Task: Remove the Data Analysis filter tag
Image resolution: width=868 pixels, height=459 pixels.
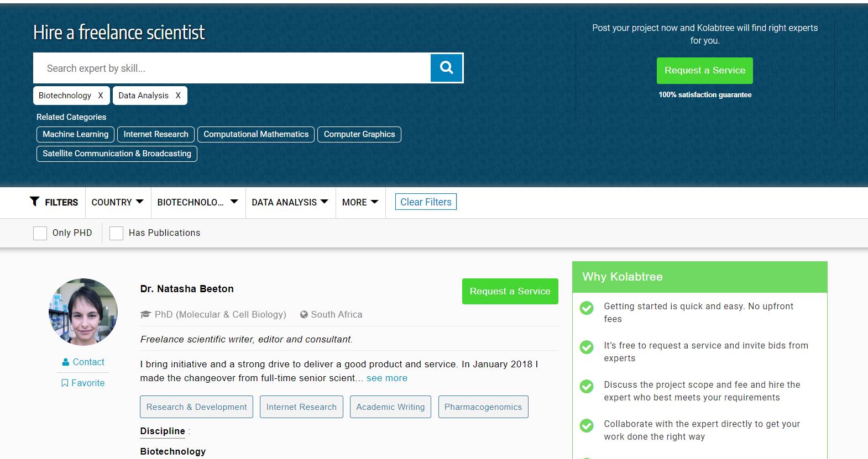Action: pyautogui.click(x=178, y=96)
